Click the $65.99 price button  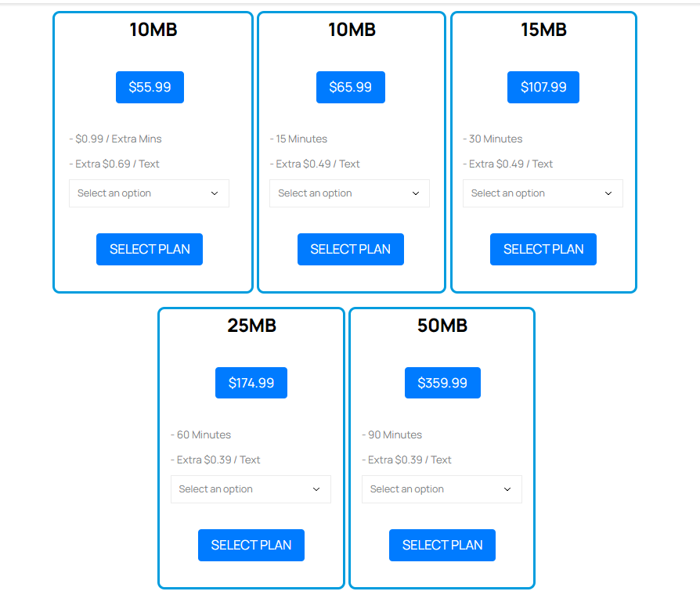coord(350,87)
